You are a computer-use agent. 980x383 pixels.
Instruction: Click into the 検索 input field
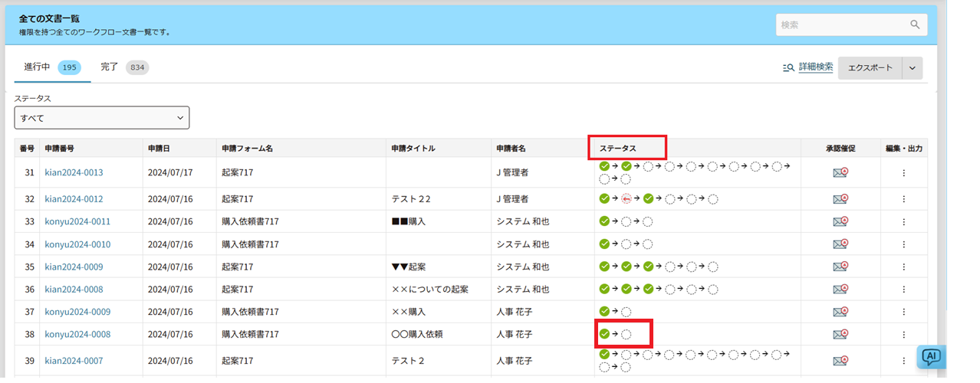pos(842,25)
